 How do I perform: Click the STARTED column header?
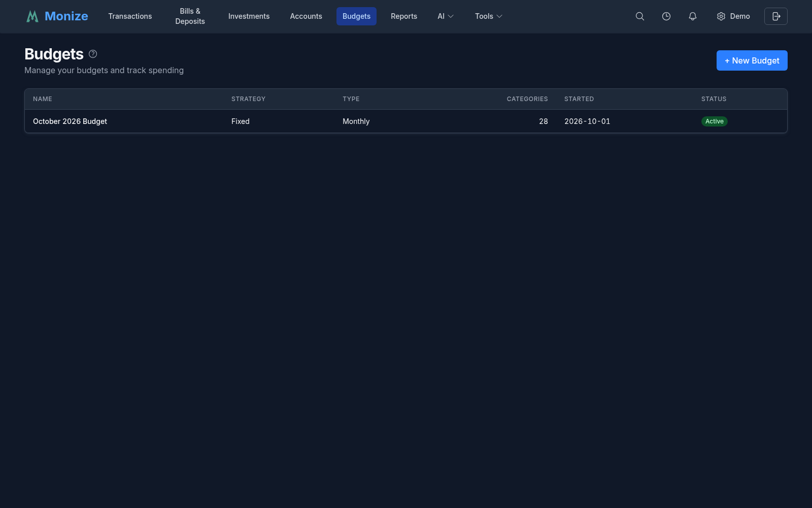tap(579, 99)
